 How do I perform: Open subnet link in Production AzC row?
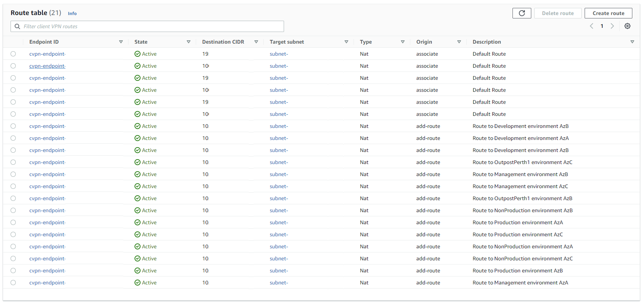click(x=279, y=234)
